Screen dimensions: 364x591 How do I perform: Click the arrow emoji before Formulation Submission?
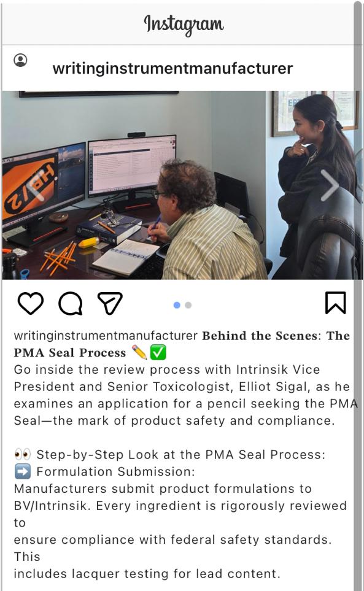pos(22,471)
